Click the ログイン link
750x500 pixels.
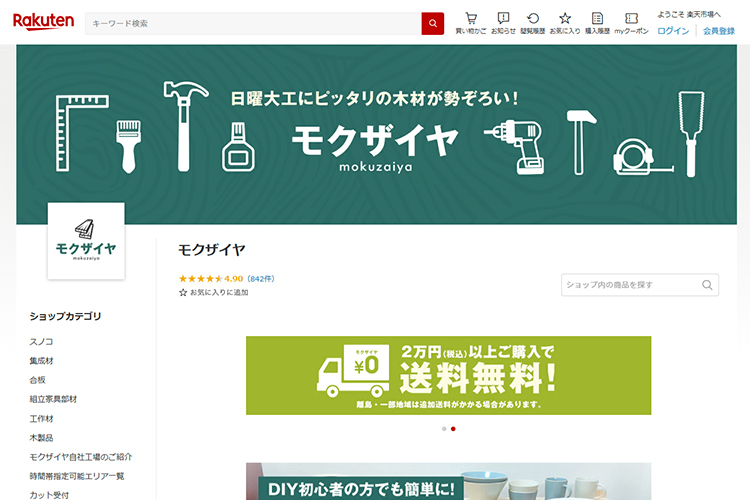pos(673,31)
